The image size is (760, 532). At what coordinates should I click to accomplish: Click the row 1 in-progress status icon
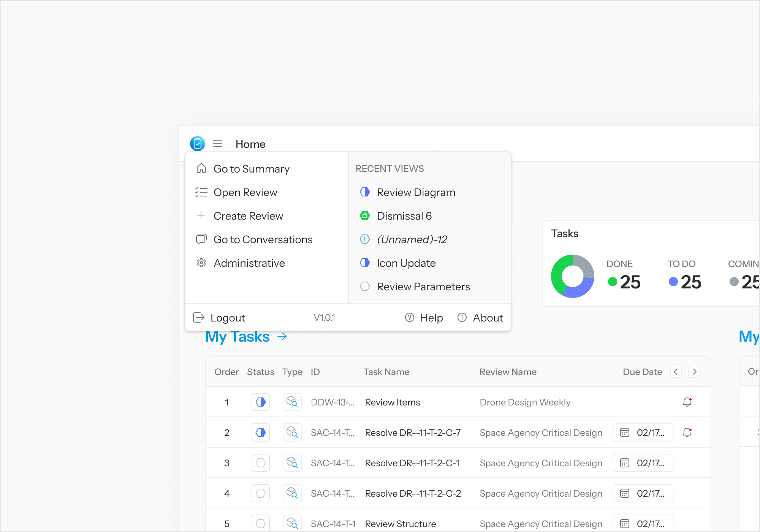[261, 402]
